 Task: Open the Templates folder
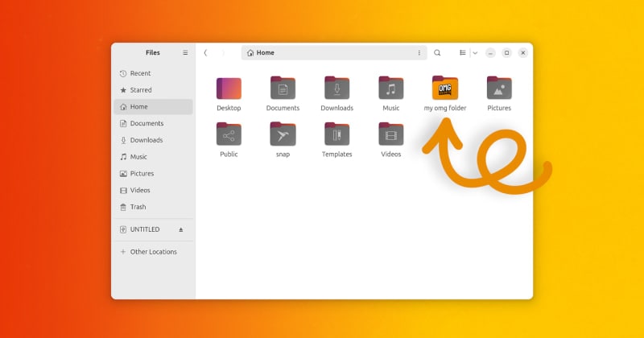pyautogui.click(x=336, y=134)
